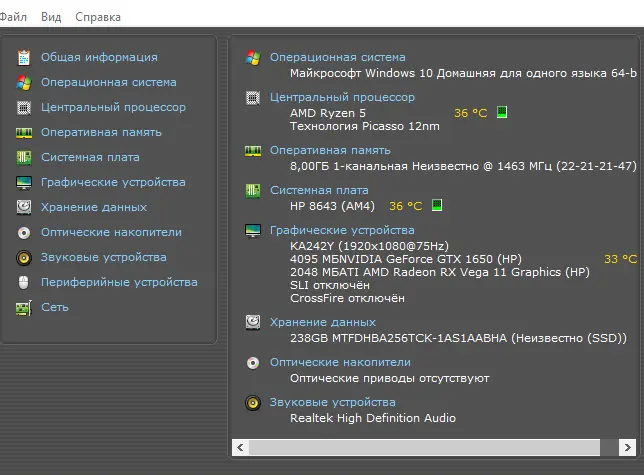Go to Звуковые устройства sidebar section
The width and height of the screenshot is (644, 475).
point(104,257)
